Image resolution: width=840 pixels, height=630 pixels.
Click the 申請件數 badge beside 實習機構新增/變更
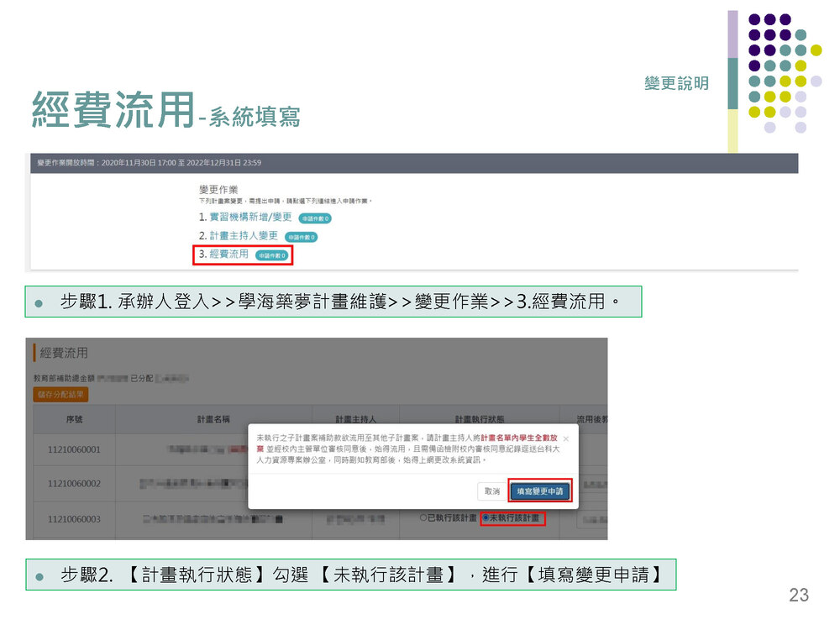[x=315, y=218]
